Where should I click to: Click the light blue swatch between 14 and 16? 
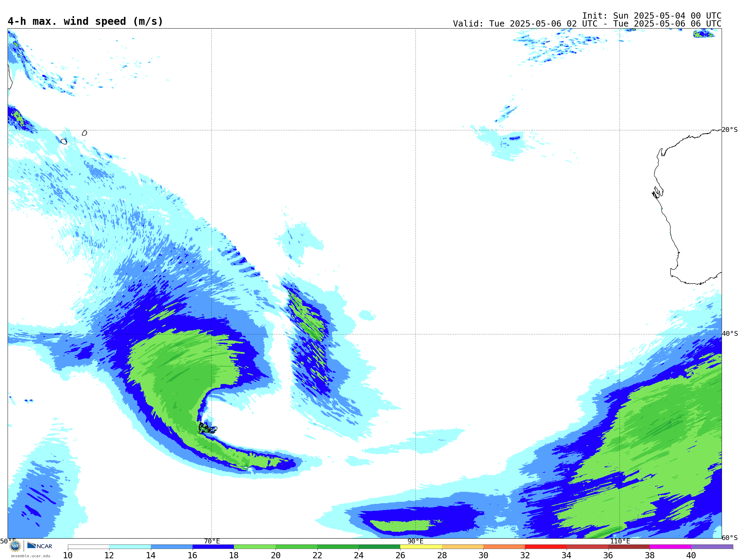tap(172, 547)
